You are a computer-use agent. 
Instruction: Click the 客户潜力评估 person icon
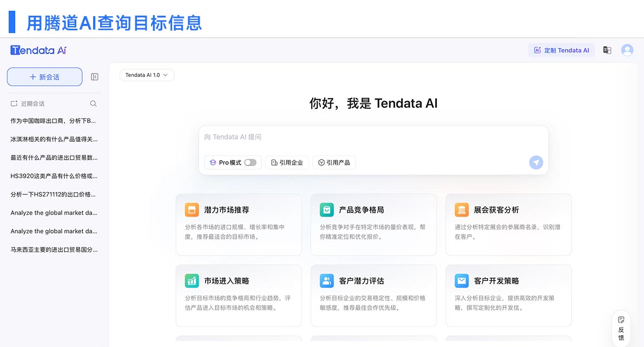(x=326, y=280)
